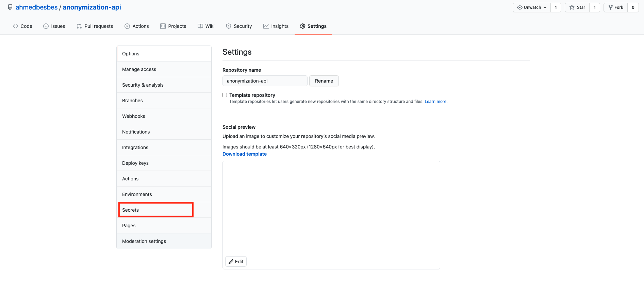The image size is (644, 282).
Task: Click the Settings gear icon
Action: coord(303,26)
